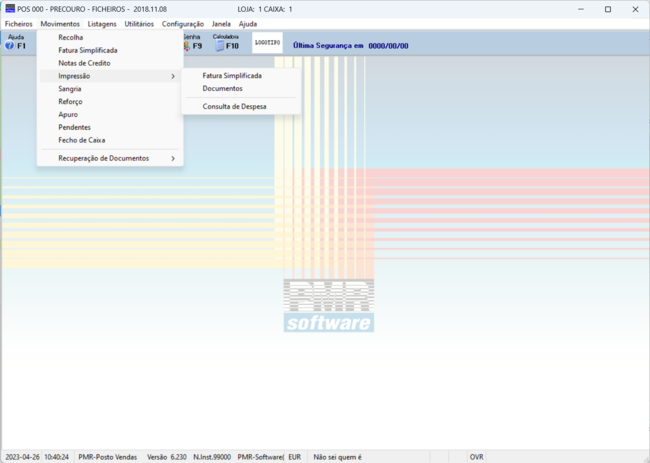Click the PMR Software logo

(328, 305)
